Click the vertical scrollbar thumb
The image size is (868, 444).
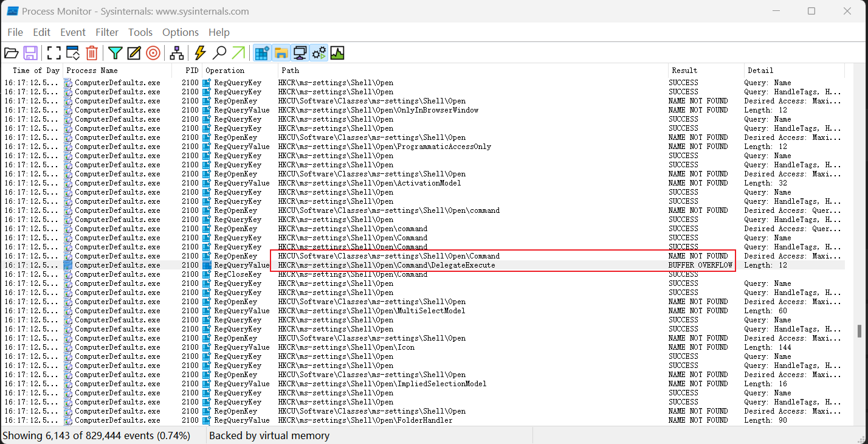click(859, 331)
